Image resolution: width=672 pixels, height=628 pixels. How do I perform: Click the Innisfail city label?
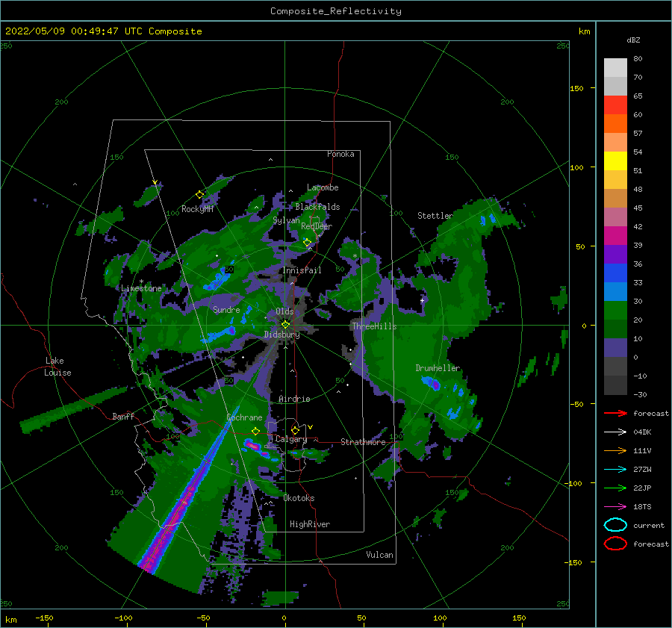pyautogui.click(x=302, y=270)
